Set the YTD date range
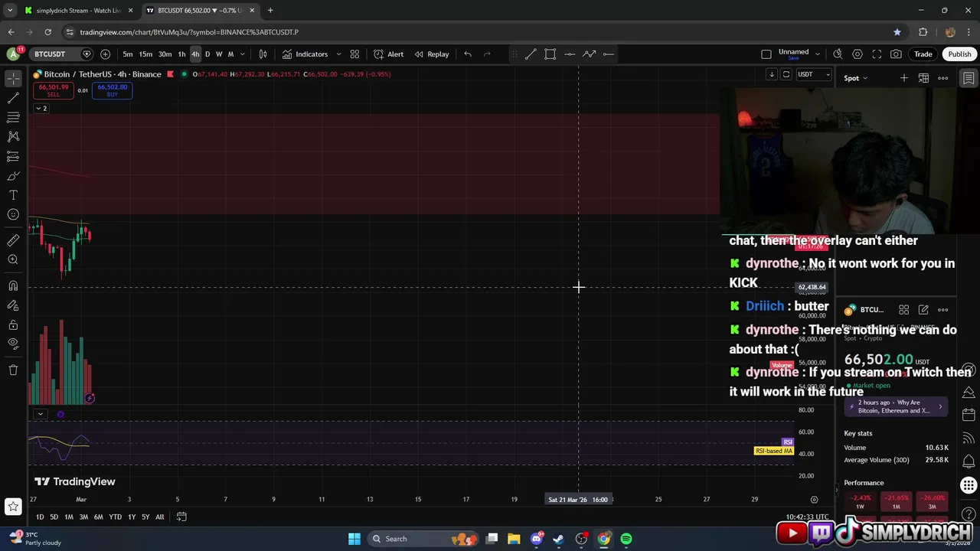Image resolution: width=980 pixels, height=551 pixels. pyautogui.click(x=115, y=517)
